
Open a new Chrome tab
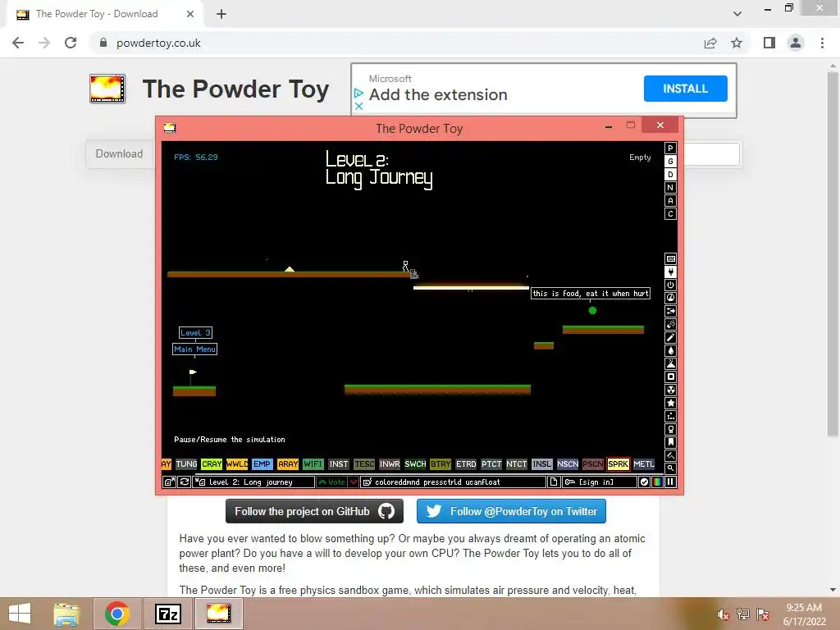221,14
